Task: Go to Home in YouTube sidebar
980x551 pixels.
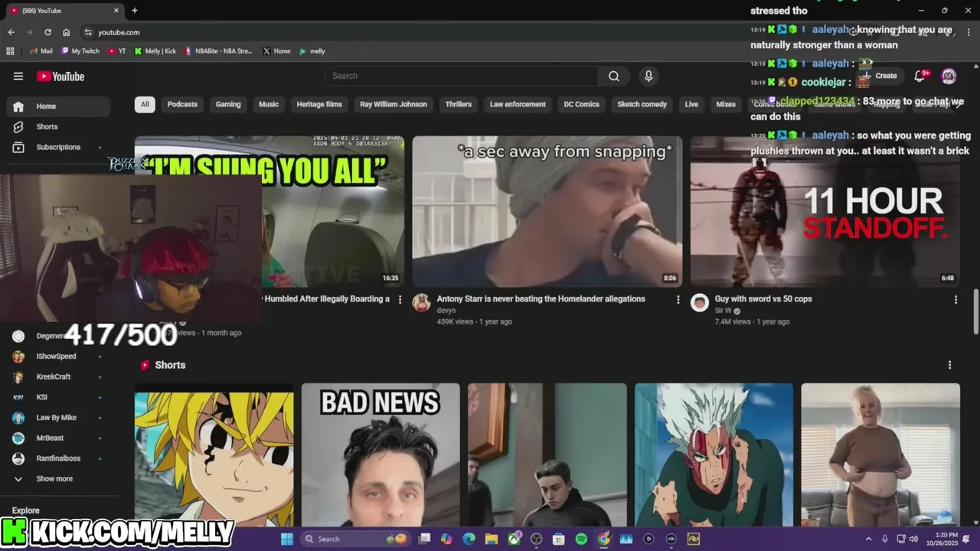Action: (x=58, y=106)
